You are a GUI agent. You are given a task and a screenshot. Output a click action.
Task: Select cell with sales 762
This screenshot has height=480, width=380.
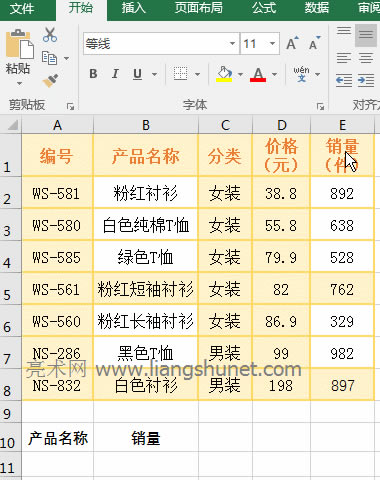pyautogui.click(x=342, y=289)
